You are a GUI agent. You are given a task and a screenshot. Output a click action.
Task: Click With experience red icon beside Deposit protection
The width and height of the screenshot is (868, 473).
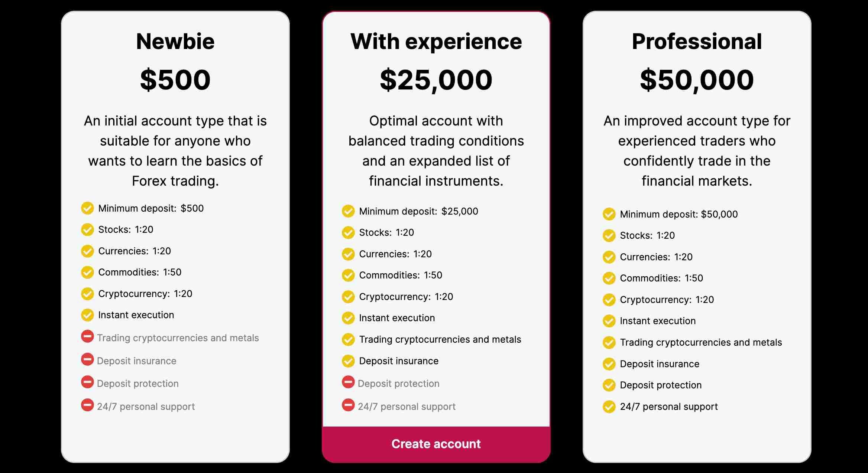[x=348, y=382]
